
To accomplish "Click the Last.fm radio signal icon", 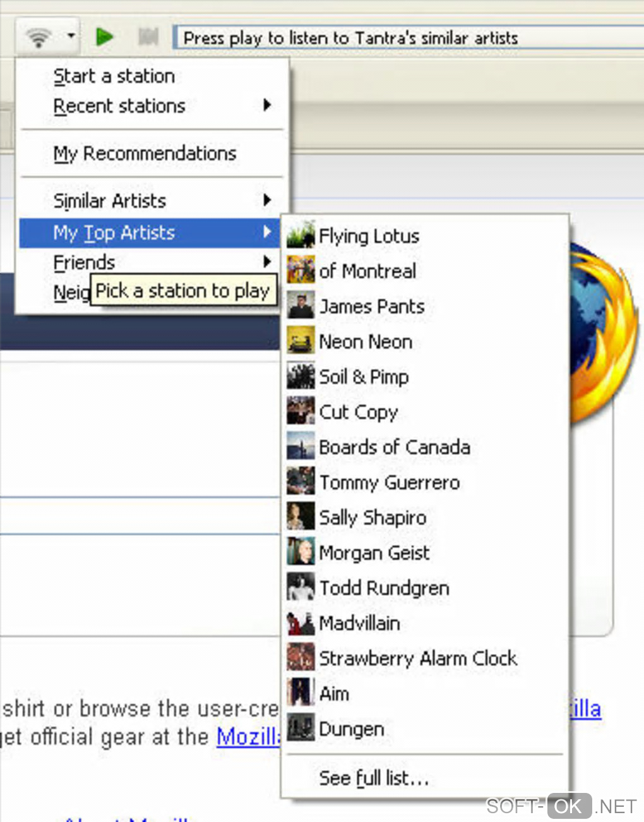I will pyautogui.click(x=39, y=37).
